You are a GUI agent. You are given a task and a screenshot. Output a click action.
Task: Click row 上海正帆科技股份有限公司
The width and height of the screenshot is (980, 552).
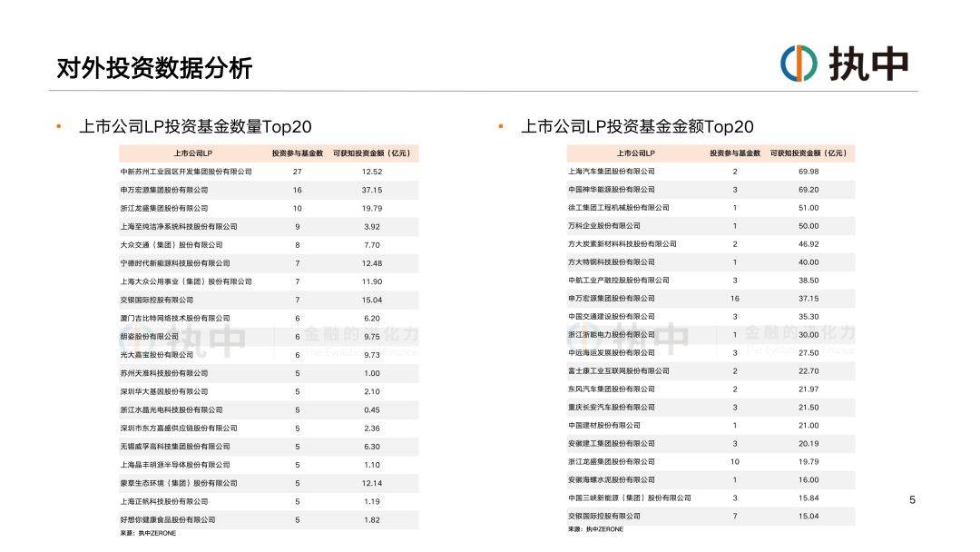tap(269, 501)
